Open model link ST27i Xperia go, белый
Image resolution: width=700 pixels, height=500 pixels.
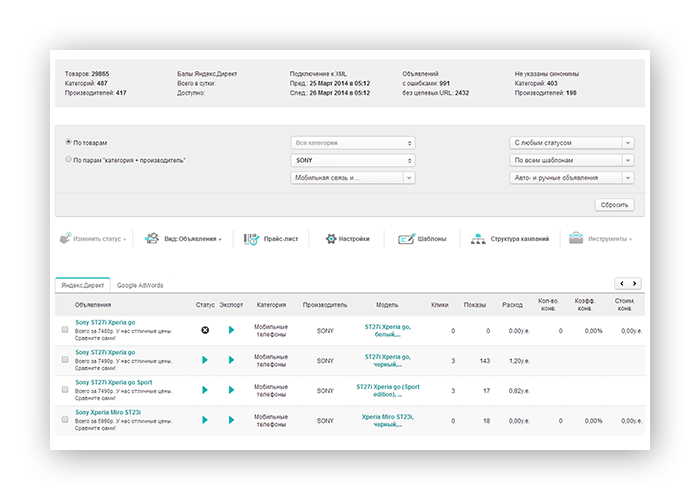[x=388, y=331]
